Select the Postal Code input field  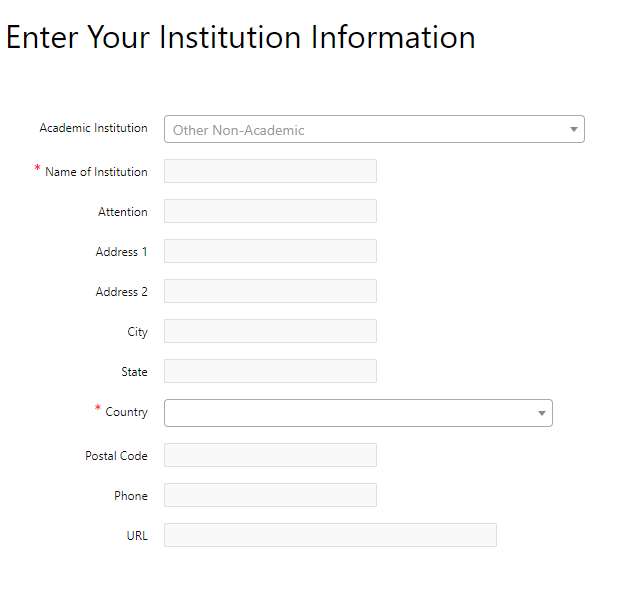pos(270,455)
